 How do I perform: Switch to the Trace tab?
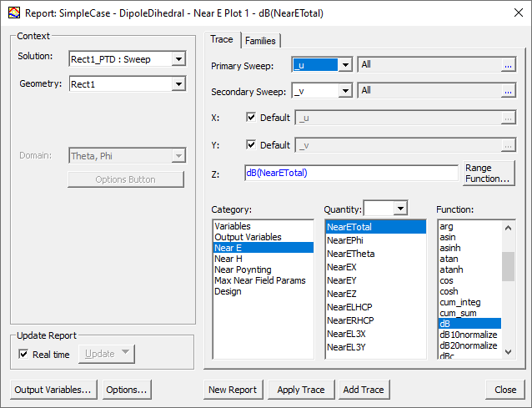[x=222, y=39]
